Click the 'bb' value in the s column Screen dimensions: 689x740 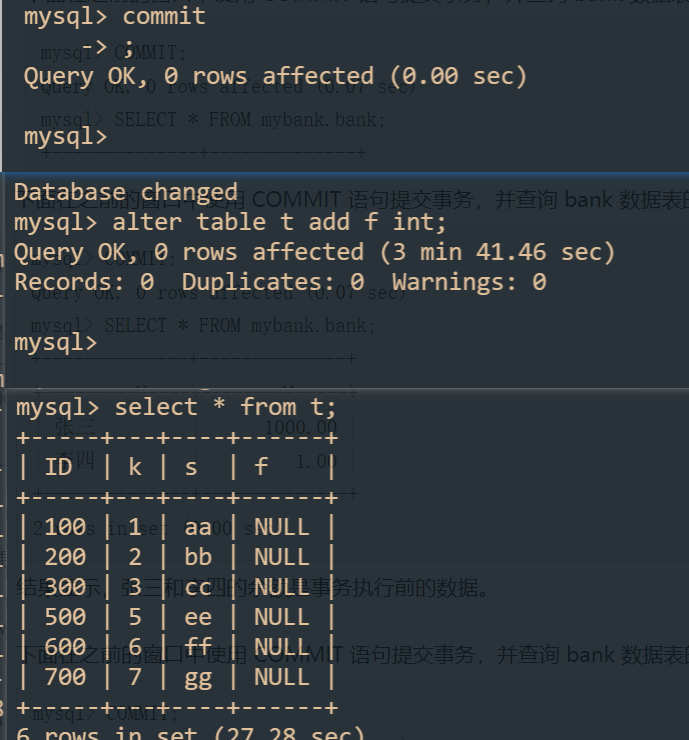pyautogui.click(x=198, y=557)
